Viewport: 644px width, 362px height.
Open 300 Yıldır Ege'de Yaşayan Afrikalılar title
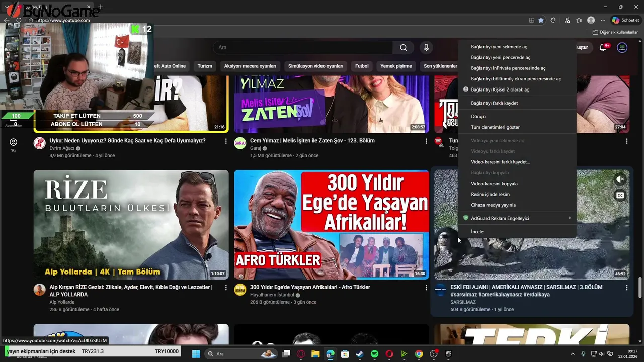(310, 287)
